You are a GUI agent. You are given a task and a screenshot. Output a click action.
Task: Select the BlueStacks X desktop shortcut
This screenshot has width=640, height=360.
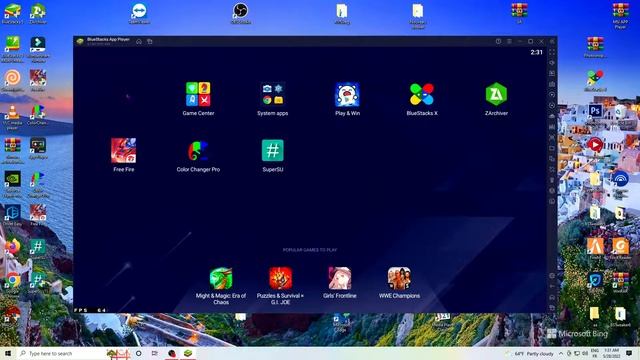[x=595, y=80]
